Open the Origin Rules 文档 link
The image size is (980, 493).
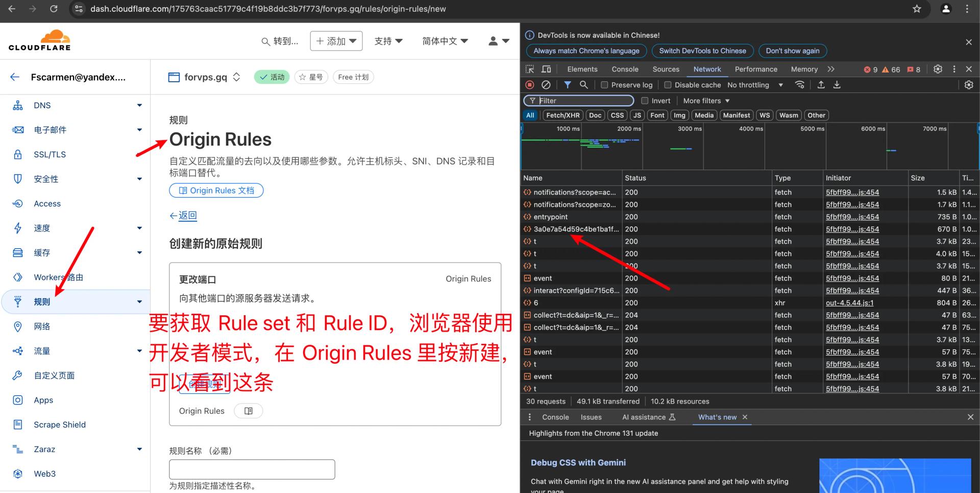216,191
